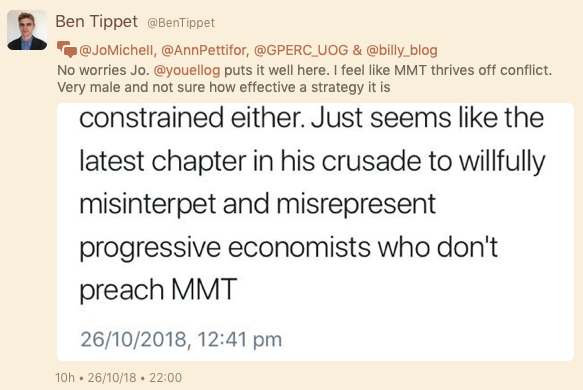Follow the @youellog mention link
The width and height of the screenshot is (583, 390).
point(187,70)
